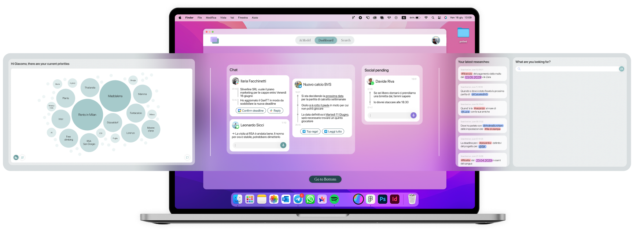Open the Search tab
Image resolution: width=644 pixels, height=232 pixels.
(x=346, y=40)
